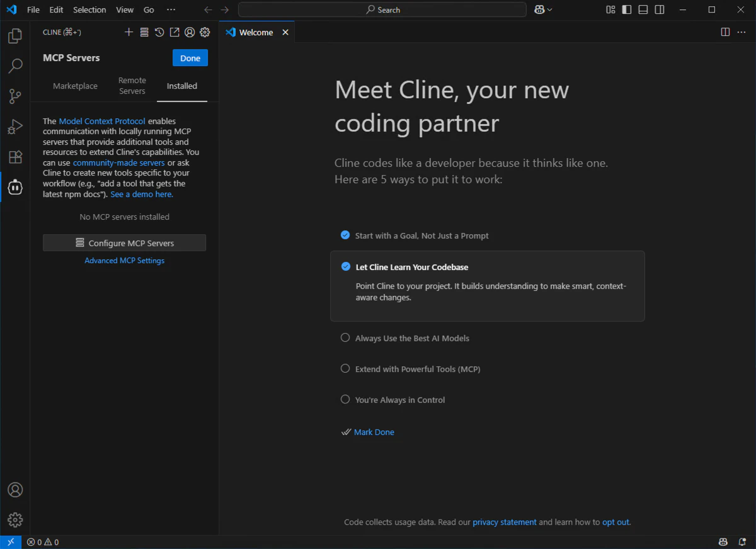The image size is (756, 549).
Task: Toggle the bottom panel layout icon
Action: point(643,9)
